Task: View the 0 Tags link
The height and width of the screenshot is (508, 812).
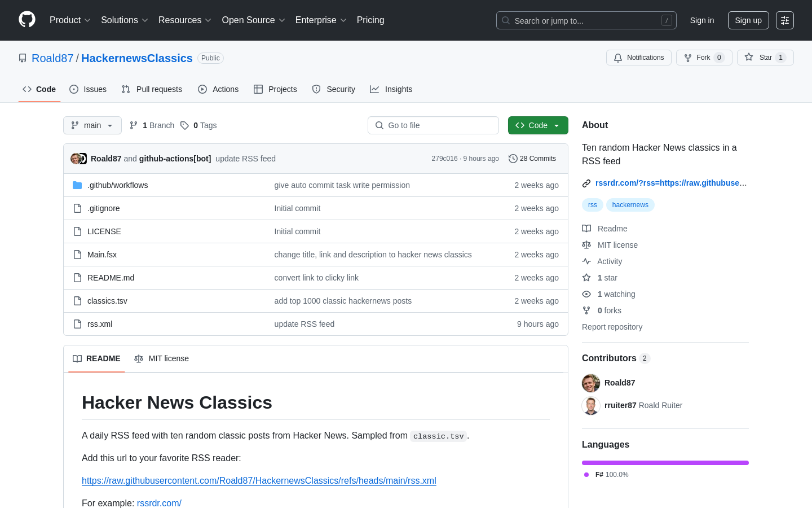Action: click(198, 125)
